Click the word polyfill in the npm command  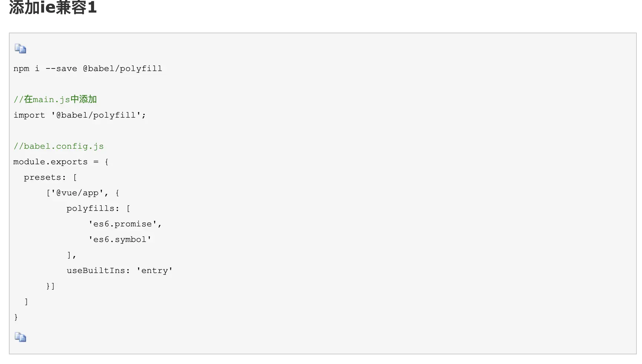[x=141, y=68]
